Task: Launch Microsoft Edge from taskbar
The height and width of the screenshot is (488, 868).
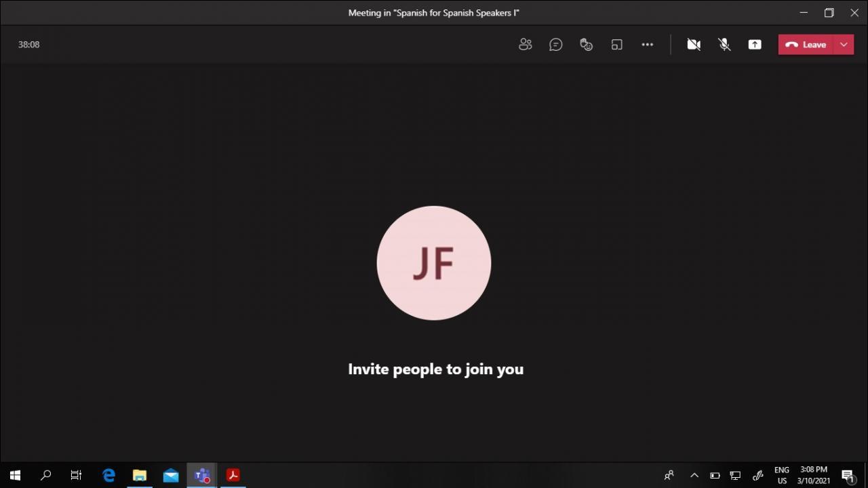Action: pyautogui.click(x=108, y=475)
